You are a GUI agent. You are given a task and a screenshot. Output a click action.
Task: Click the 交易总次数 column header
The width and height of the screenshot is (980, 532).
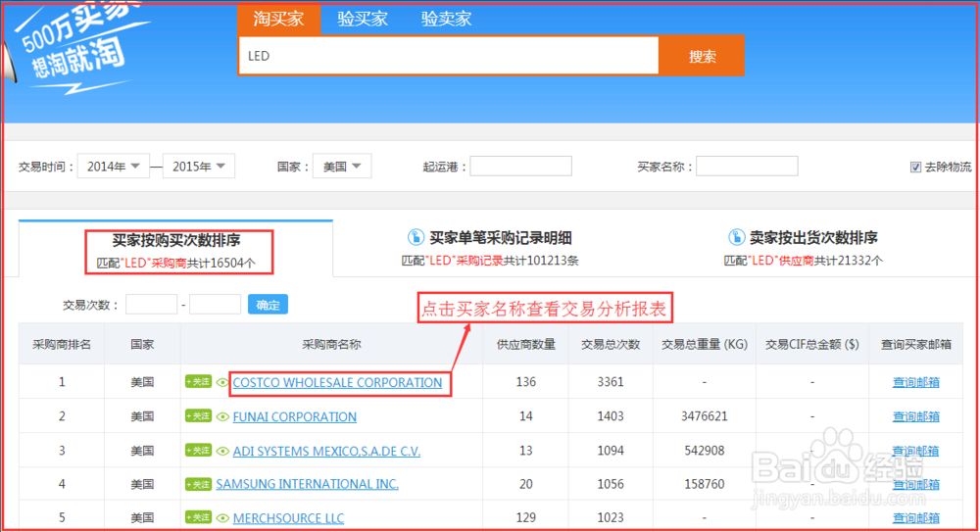pos(611,345)
